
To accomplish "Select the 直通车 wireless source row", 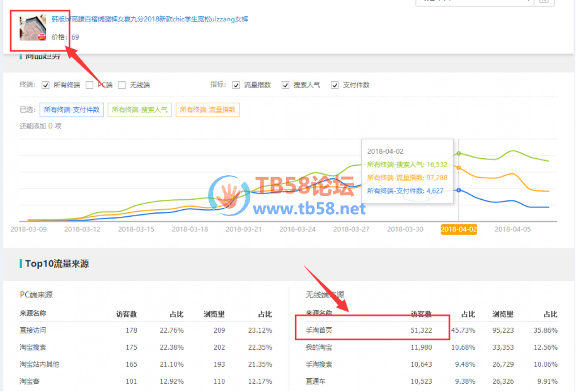I will (432, 381).
